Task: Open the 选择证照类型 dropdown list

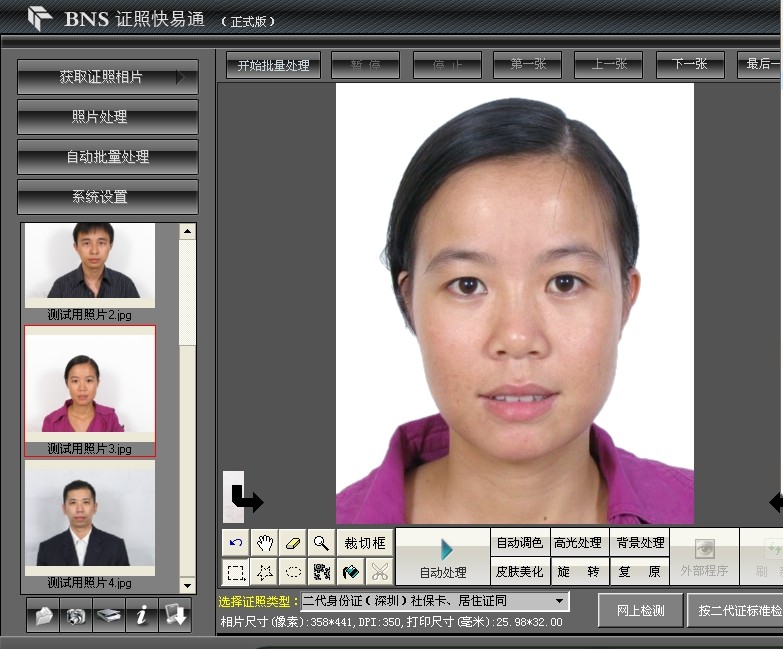Action: [x=558, y=601]
